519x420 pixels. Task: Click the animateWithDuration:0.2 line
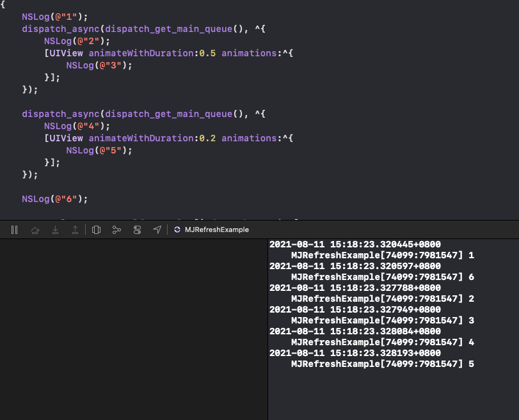click(168, 138)
